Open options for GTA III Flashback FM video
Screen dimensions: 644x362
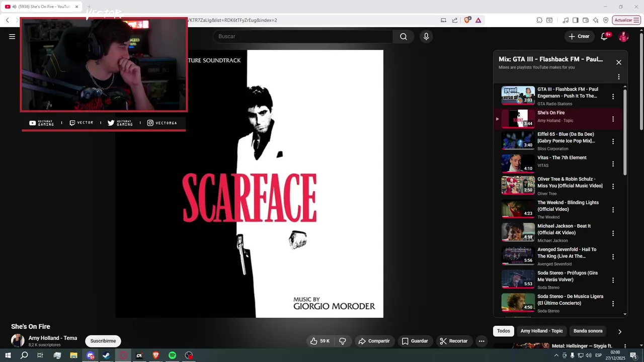(x=613, y=97)
